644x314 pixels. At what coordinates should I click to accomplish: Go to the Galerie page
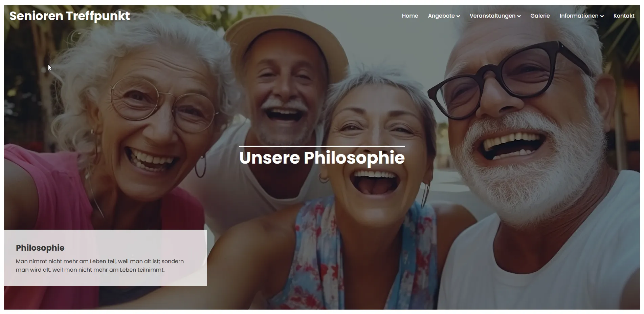[540, 16]
